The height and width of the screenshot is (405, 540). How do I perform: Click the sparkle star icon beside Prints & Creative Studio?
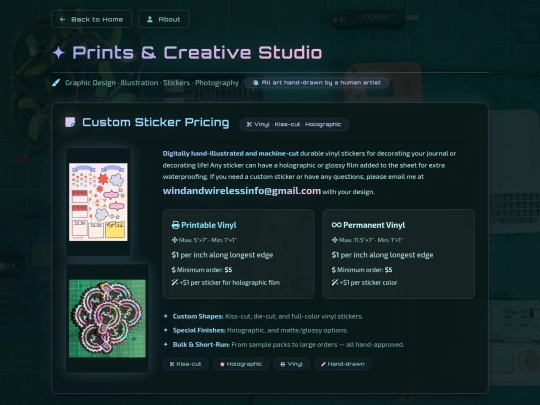point(59,53)
